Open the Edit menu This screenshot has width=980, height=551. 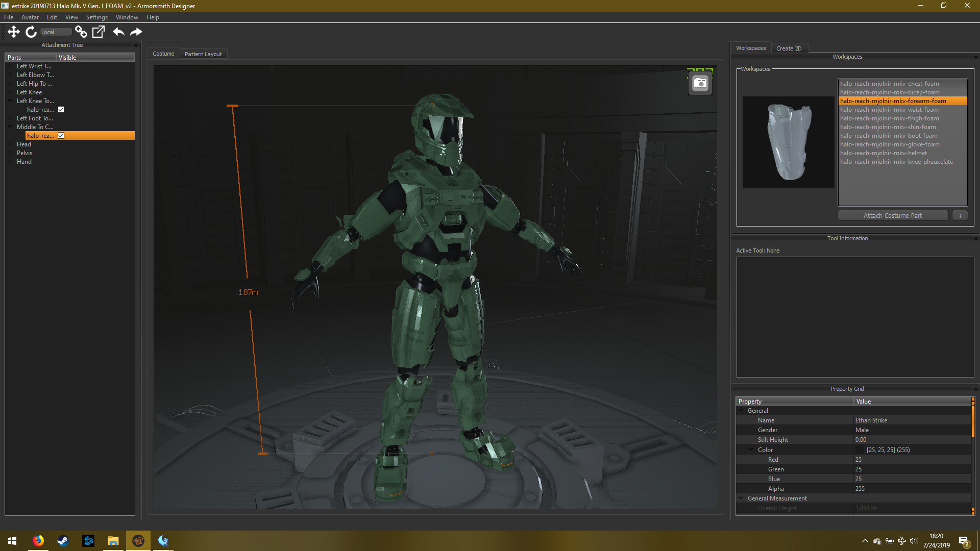tap(52, 17)
